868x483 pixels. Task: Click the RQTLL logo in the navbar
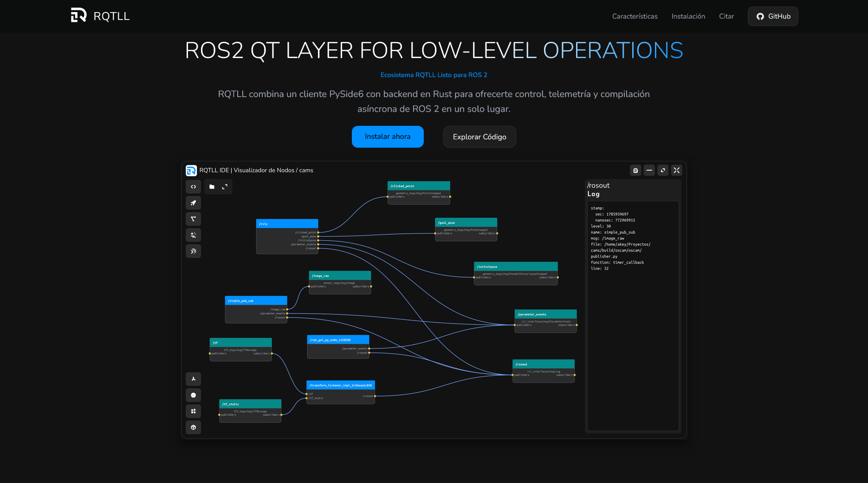(100, 16)
